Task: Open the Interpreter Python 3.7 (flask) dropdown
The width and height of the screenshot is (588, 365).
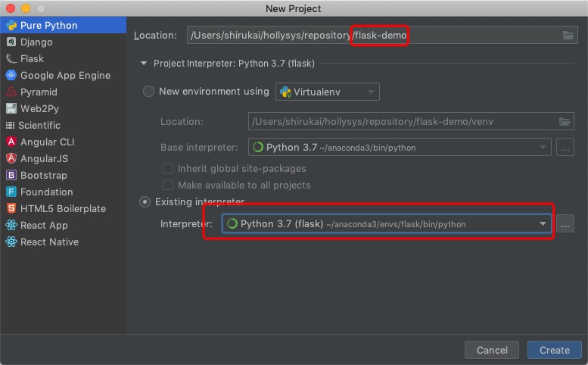Action: coord(387,223)
